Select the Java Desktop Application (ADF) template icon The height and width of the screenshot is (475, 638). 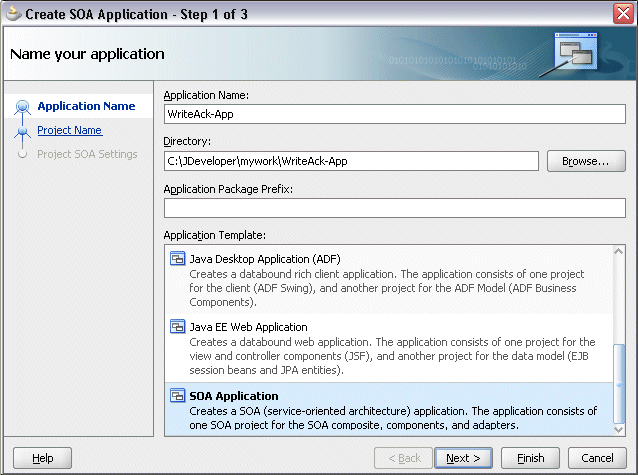click(x=177, y=258)
